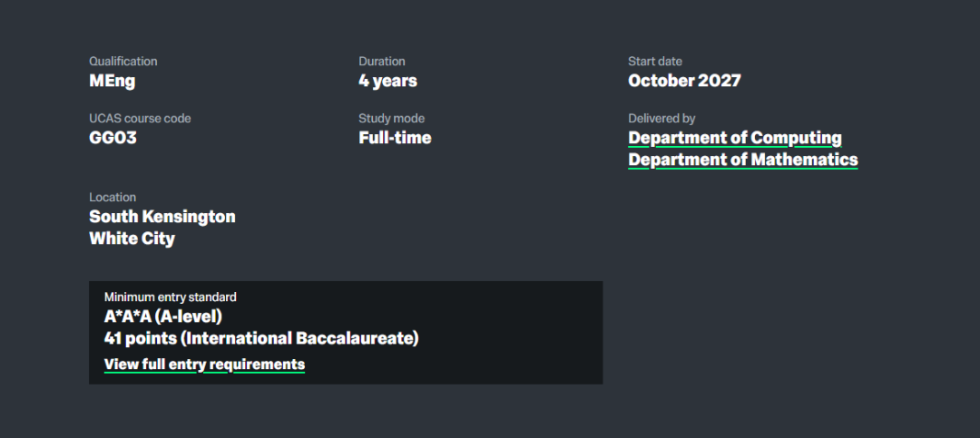Click View full entry requirements link

click(204, 365)
